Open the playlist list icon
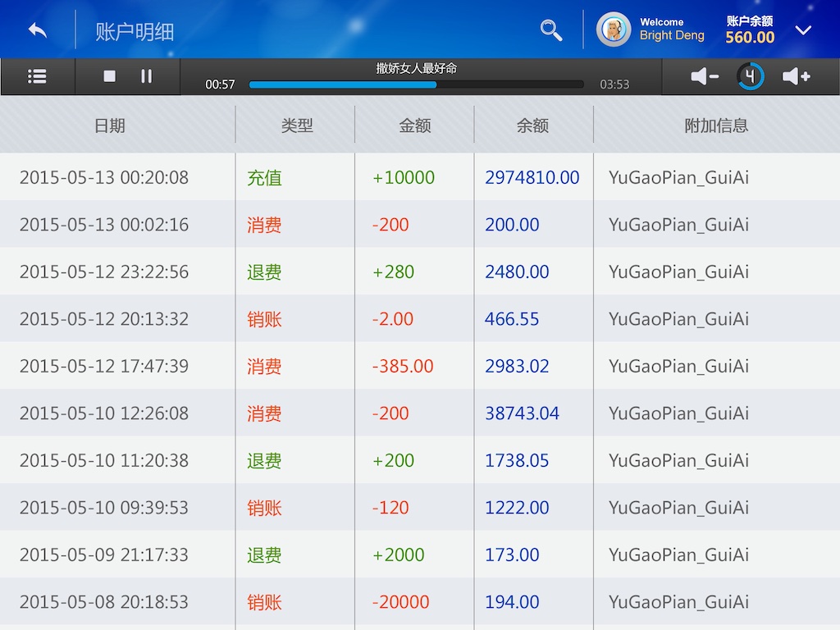This screenshot has height=630, width=840. click(x=37, y=76)
